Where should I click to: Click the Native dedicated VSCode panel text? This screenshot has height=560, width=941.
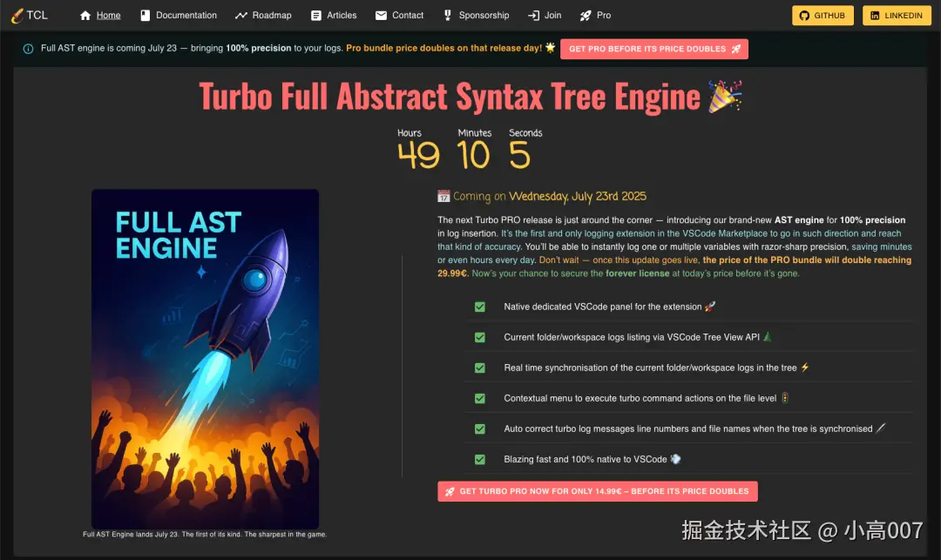(x=603, y=307)
